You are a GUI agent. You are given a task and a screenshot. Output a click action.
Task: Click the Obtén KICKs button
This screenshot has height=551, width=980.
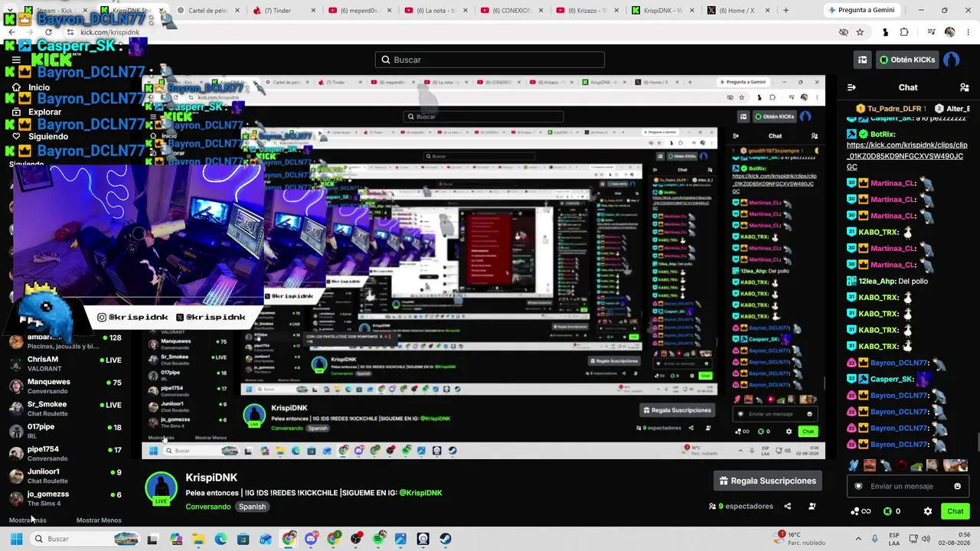(x=907, y=60)
